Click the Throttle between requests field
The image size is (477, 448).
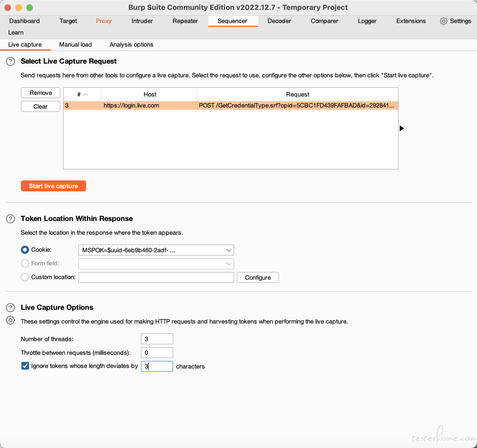pos(157,353)
